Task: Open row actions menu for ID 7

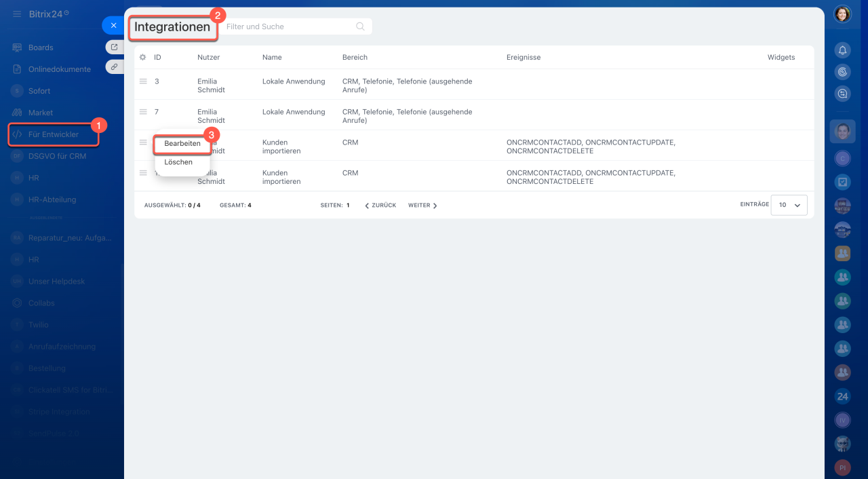Action: (x=143, y=111)
